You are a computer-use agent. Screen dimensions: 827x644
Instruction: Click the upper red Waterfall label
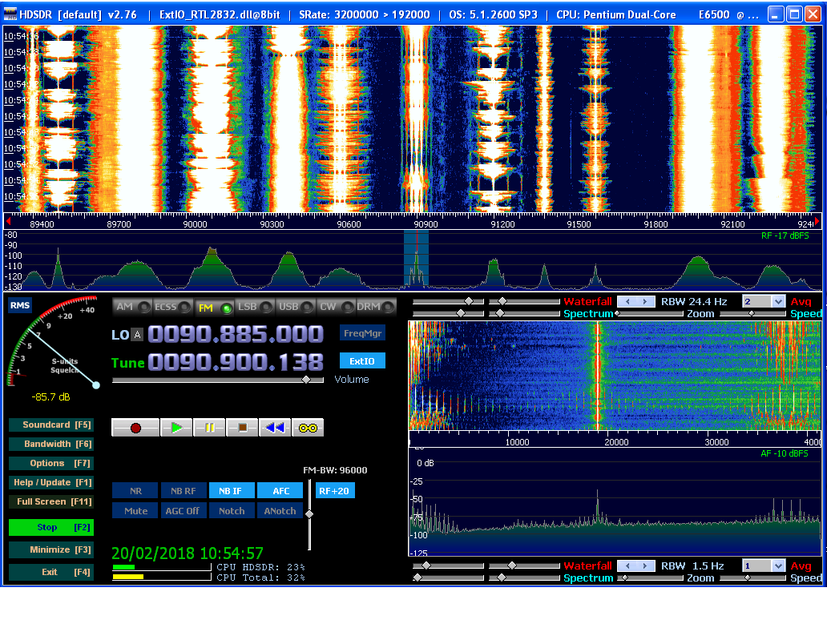587,301
